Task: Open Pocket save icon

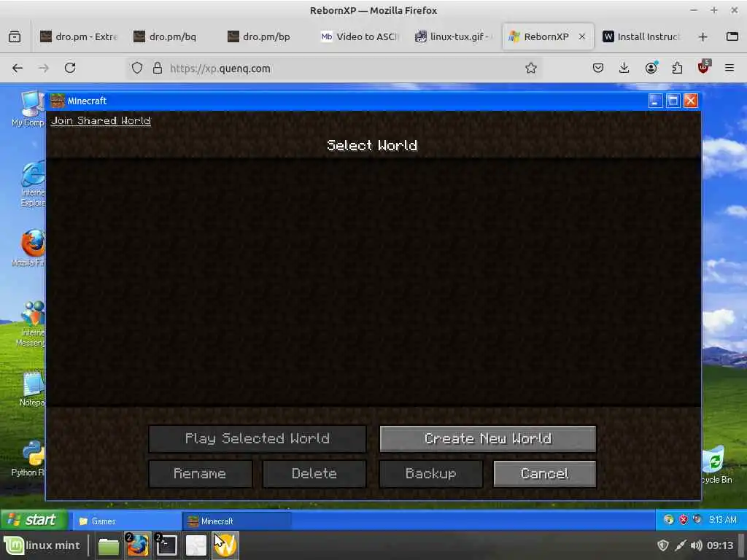Action: (598, 68)
